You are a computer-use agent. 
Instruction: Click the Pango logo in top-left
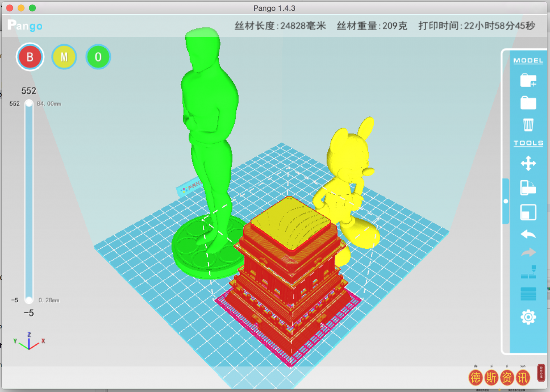(25, 25)
